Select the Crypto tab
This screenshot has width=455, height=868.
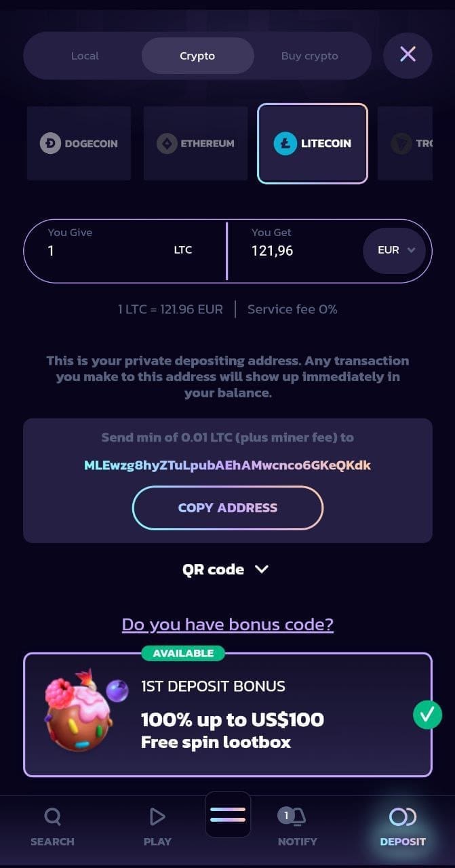click(x=197, y=56)
